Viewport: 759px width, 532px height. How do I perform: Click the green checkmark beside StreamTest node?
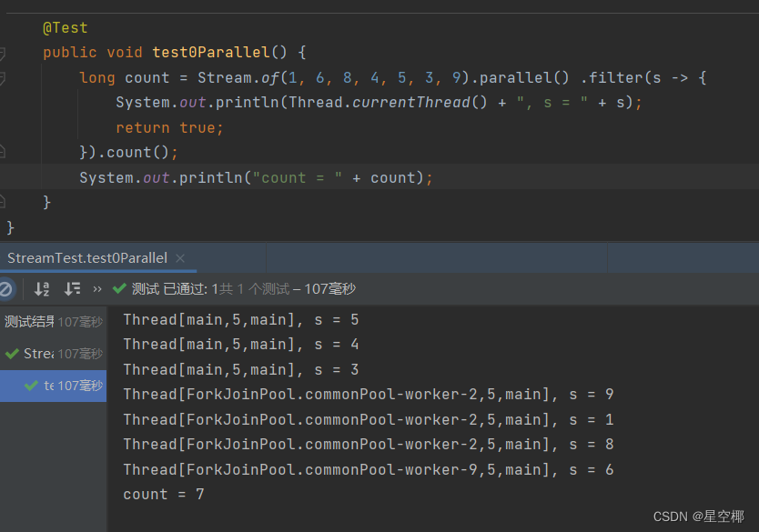(11, 354)
